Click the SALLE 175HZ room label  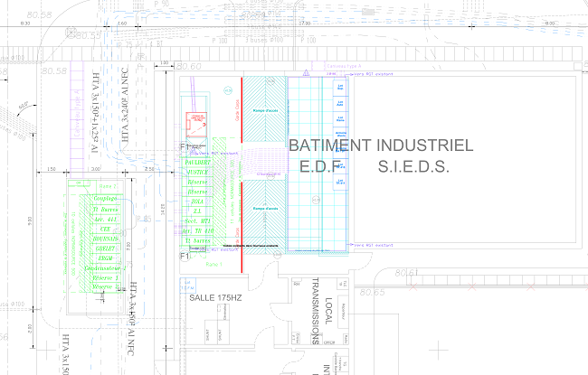tap(215, 298)
